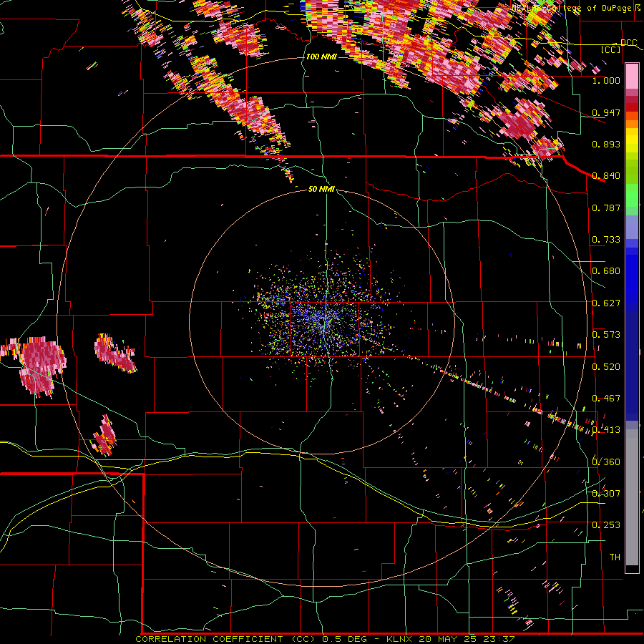This screenshot has width=644, height=644.
Task: Select the 0.360 legend value
Action: click(x=606, y=462)
